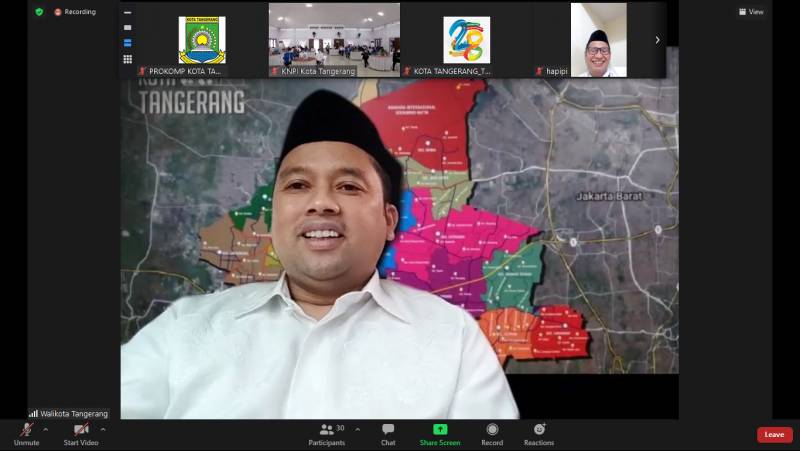The height and width of the screenshot is (451, 800).
Task: Select the hapipi participant thumbnail
Action: coord(598,40)
